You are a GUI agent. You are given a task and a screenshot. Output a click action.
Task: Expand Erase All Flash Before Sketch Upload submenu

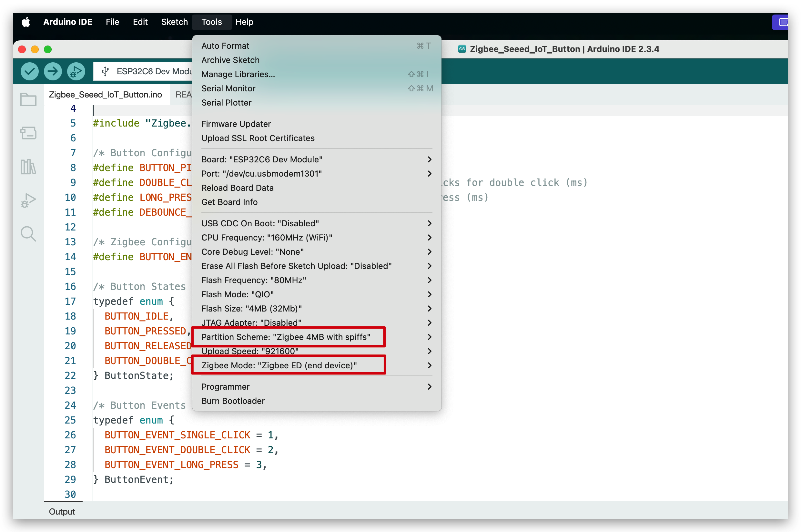coord(316,266)
